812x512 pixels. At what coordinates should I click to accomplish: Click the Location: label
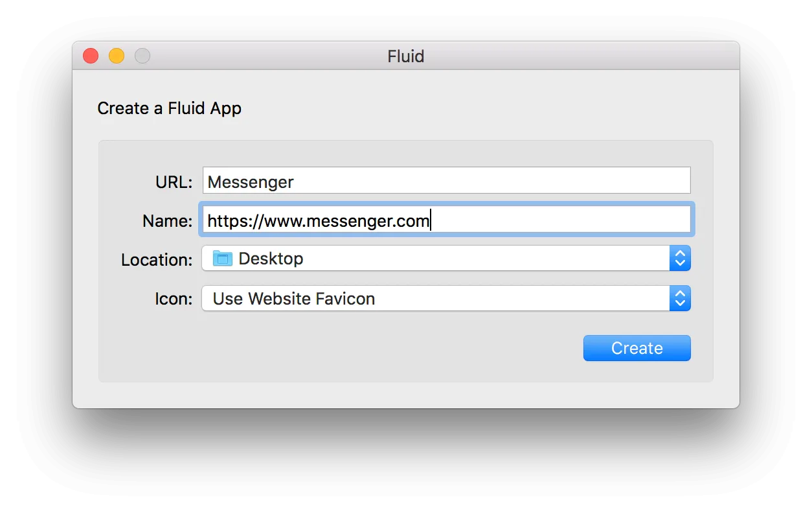pos(157,260)
